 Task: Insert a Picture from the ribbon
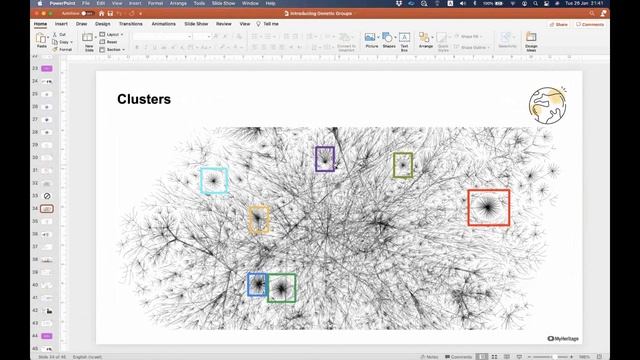[x=371, y=41]
